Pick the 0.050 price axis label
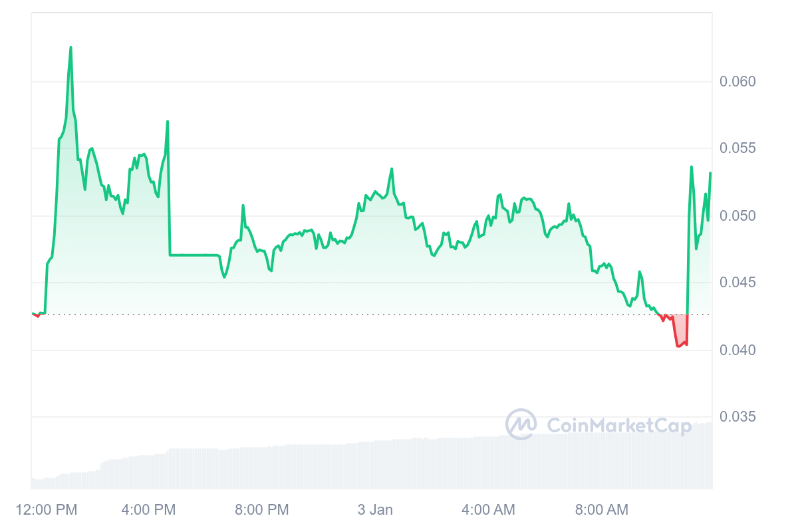Viewport: 798px width, 532px height. pos(737,216)
